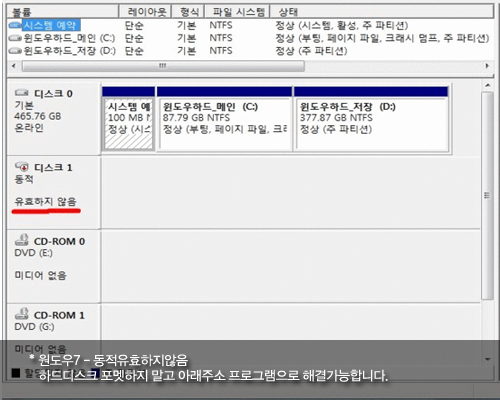Click the 디스크 1 invalid dynamic disk icon
The height and width of the screenshot is (400, 500).
(x=22, y=166)
